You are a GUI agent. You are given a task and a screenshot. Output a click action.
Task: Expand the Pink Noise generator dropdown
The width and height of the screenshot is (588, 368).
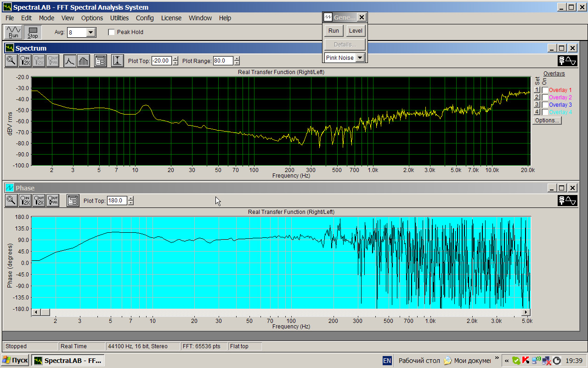click(360, 58)
